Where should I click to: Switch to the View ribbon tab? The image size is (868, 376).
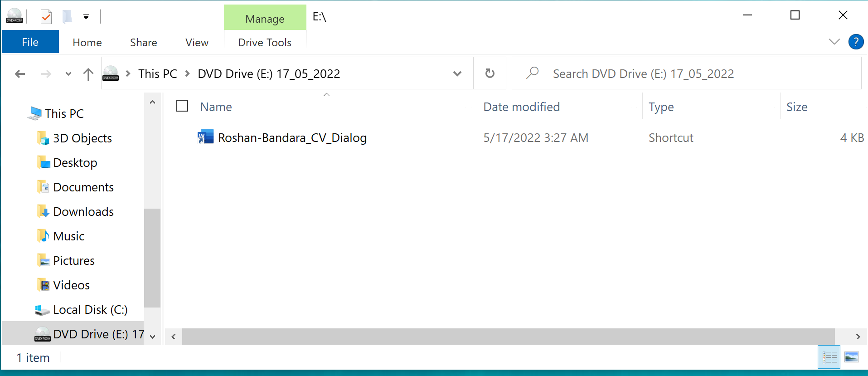pyautogui.click(x=197, y=42)
